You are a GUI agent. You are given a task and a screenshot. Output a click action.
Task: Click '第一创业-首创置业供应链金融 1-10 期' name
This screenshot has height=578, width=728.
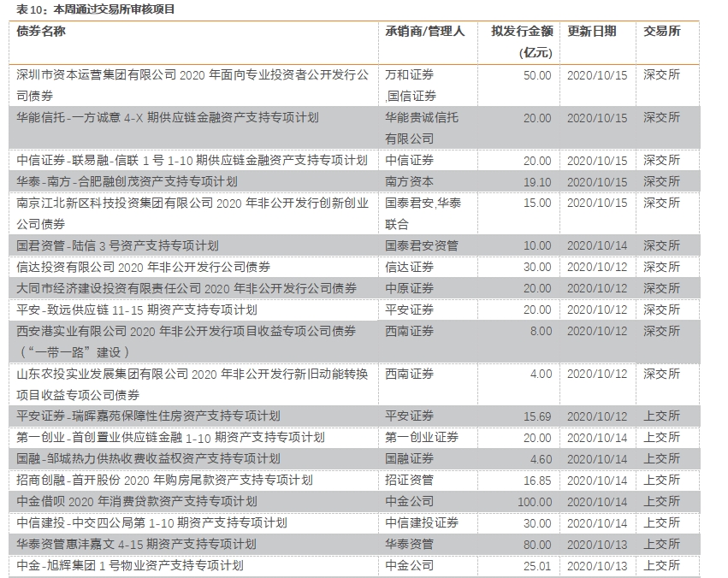170,438
